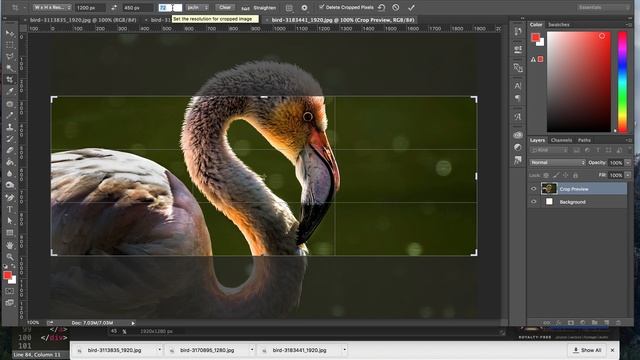The image size is (640, 360).
Task: Select the Rectangle shape tool
Action: click(x=10, y=233)
